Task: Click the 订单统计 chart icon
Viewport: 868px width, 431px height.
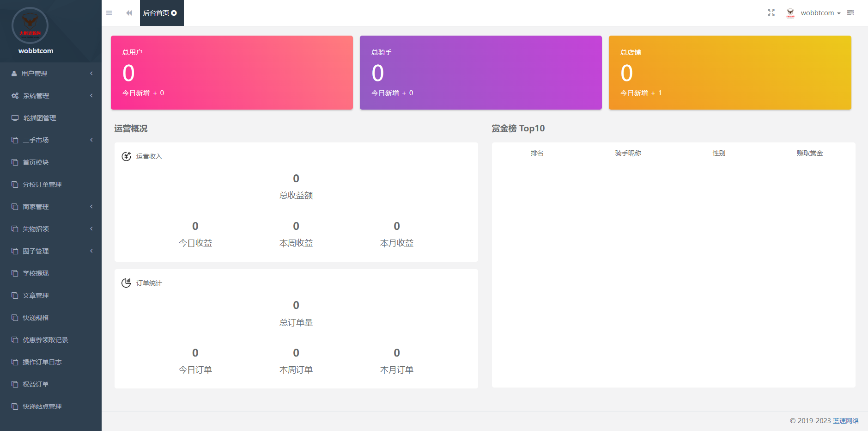Action: tap(126, 283)
